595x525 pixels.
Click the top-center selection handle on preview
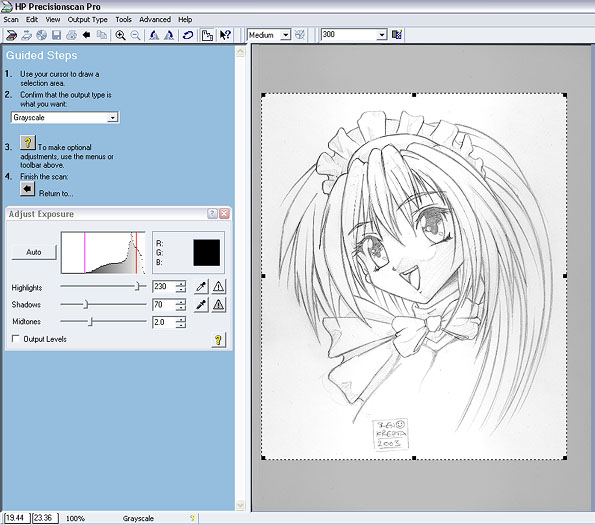pos(414,95)
